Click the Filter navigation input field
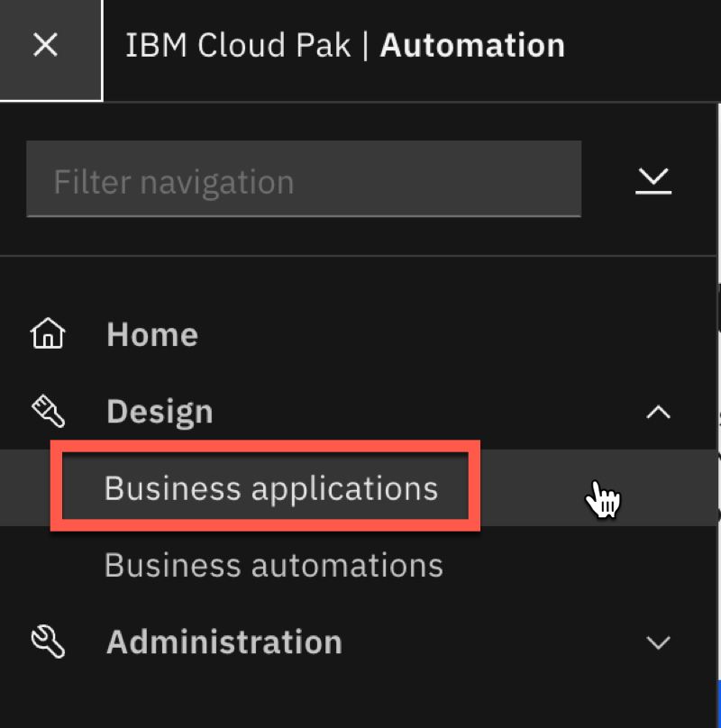The image size is (721, 728). 304,179
